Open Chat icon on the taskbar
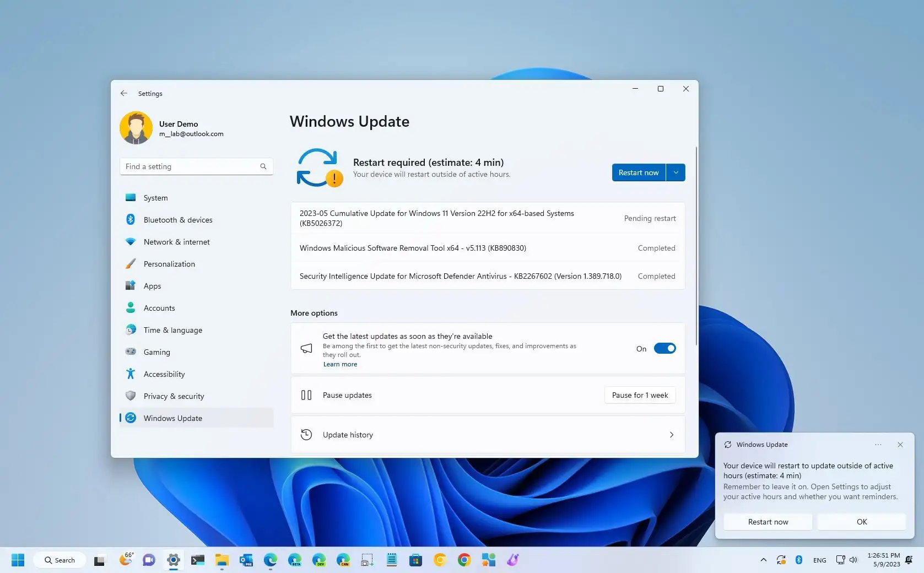Screen dimensions: 924x573 (149, 560)
